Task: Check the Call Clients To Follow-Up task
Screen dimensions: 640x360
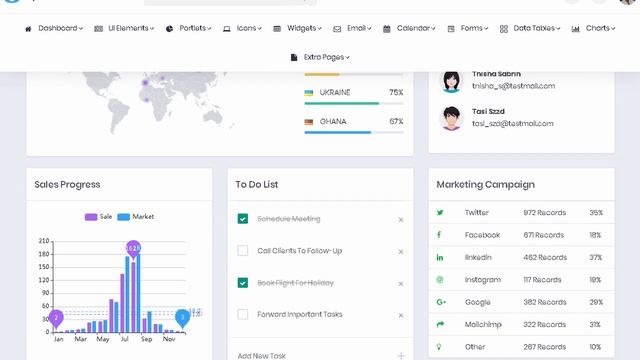Action: (x=242, y=250)
